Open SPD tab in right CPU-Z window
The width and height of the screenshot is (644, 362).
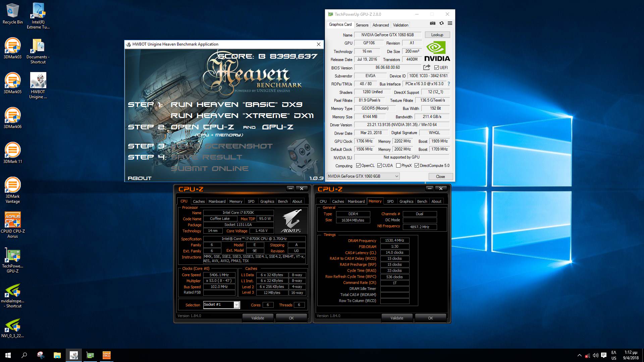(390, 201)
